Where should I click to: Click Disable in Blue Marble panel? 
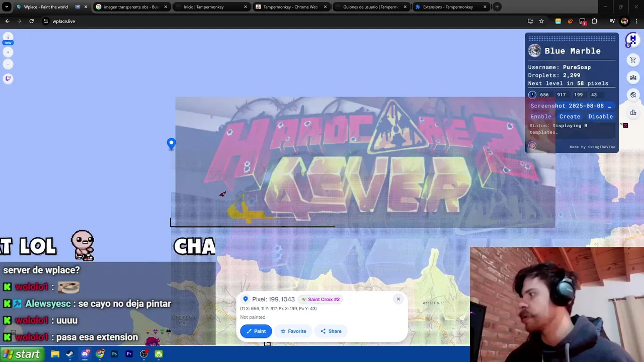[600, 116]
